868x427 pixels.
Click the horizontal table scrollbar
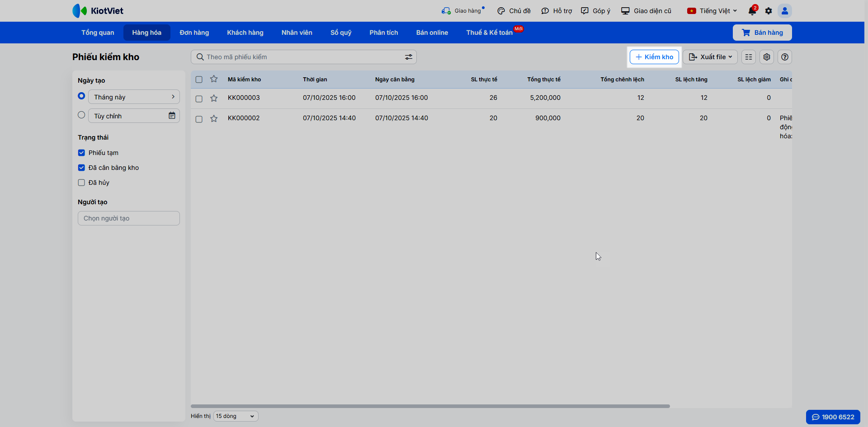pyautogui.click(x=430, y=406)
